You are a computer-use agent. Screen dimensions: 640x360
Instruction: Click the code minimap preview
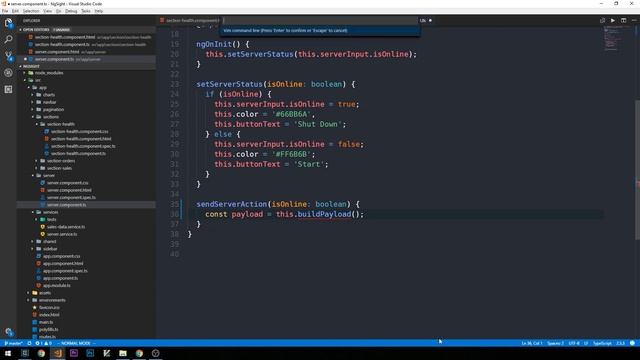(613, 39)
